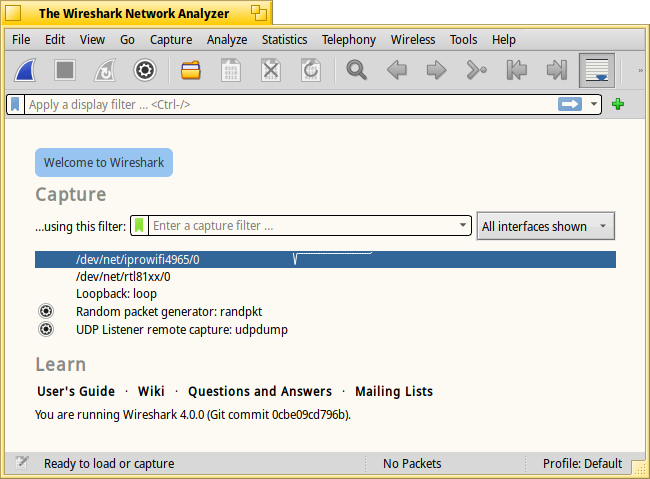
Task: Select the /dev/net/iprowifi4965/0 interface
Action: click(325, 259)
